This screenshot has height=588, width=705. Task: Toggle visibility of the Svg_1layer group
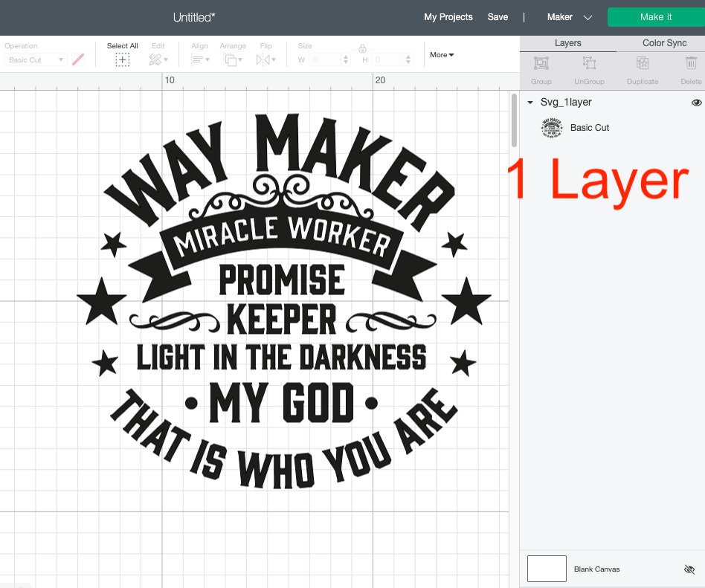696,103
